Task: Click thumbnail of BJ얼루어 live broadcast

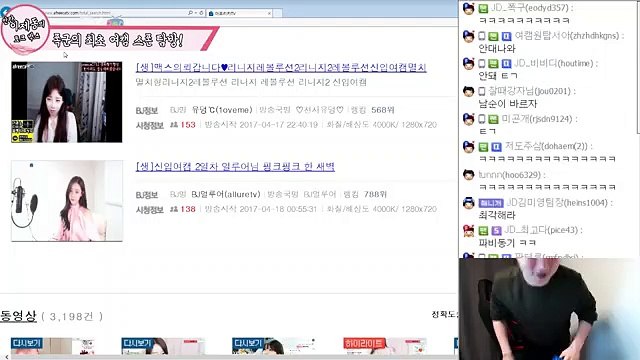Action: click(67, 201)
